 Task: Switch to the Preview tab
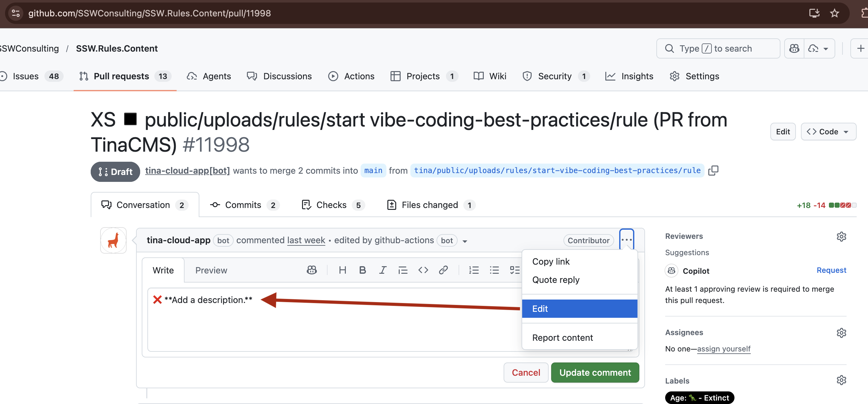coord(211,270)
